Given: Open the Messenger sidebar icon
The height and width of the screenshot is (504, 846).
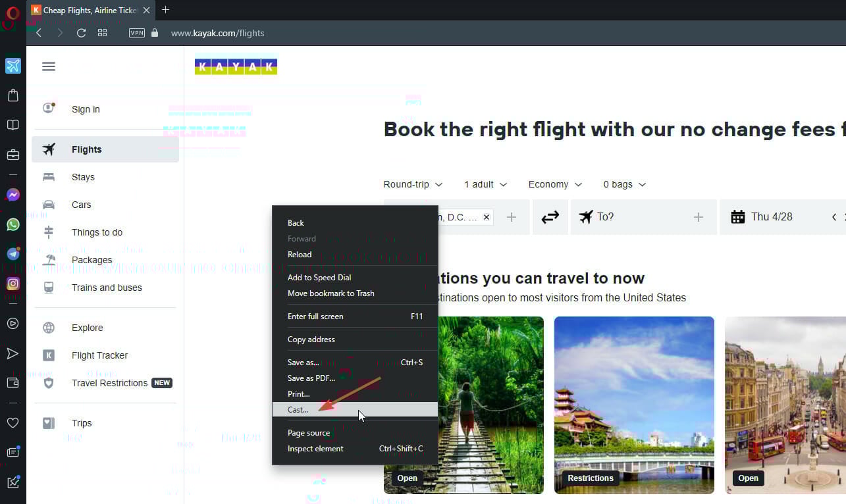Looking at the screenshot, I should (13, 195).
